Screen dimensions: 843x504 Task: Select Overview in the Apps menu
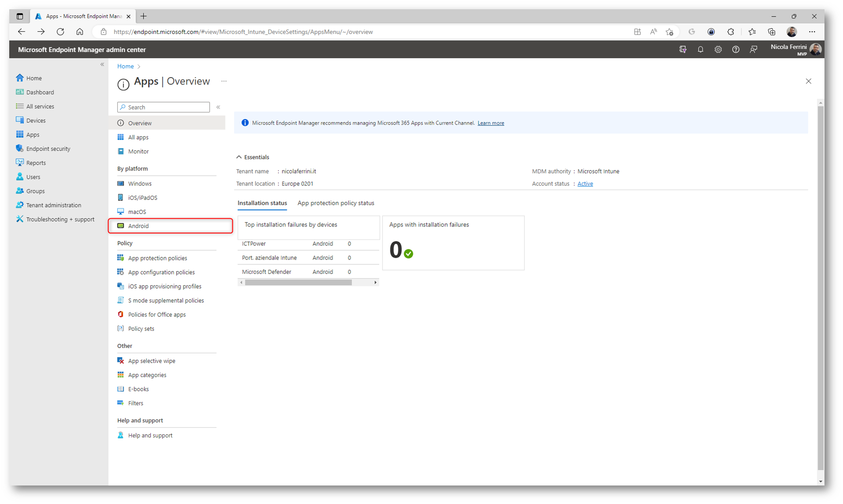pos(167,123)
